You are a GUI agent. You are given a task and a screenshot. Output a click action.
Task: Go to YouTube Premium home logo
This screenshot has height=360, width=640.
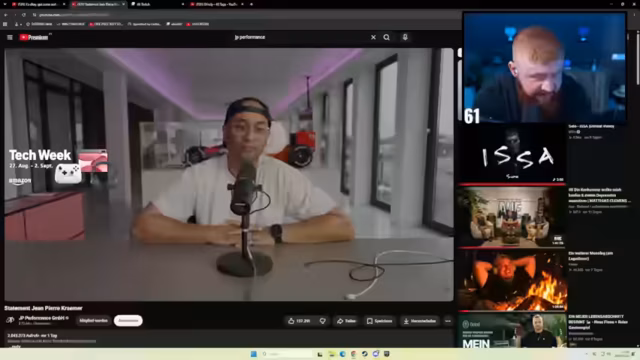click(x=34, y=37)
